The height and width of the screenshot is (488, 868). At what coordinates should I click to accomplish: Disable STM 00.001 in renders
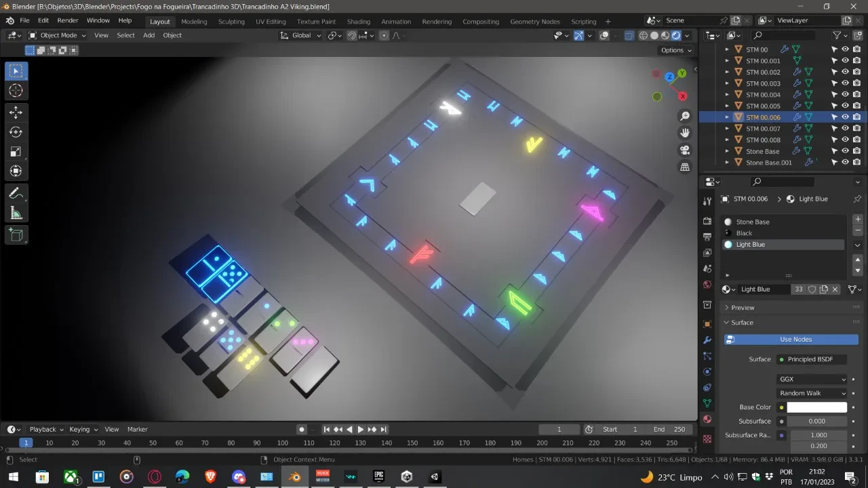[857, 60]
